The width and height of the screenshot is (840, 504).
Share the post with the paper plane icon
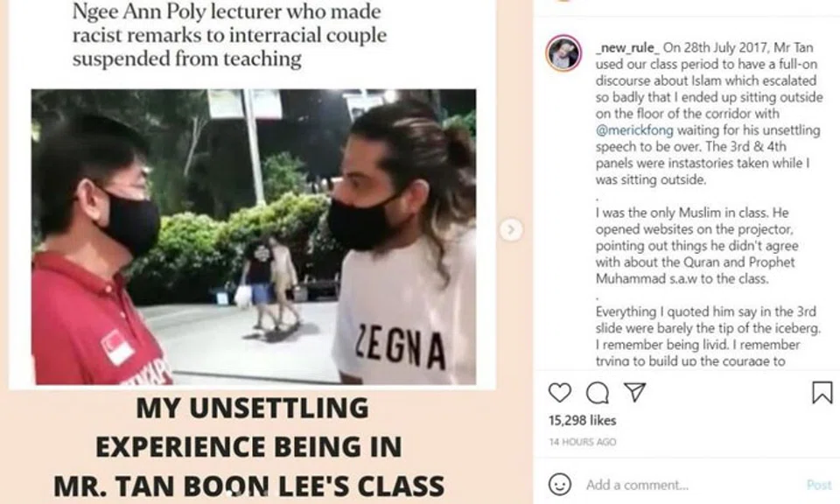(x=635, y=393)
